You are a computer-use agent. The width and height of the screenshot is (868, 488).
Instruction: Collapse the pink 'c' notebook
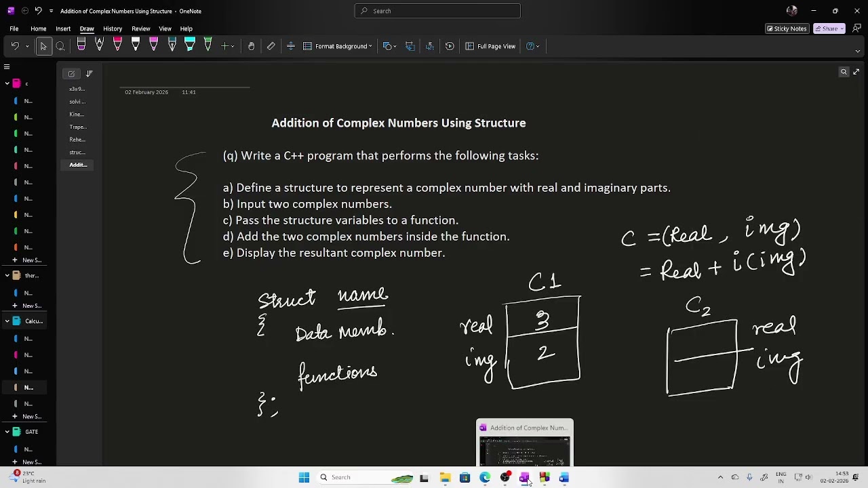point(7,83)
